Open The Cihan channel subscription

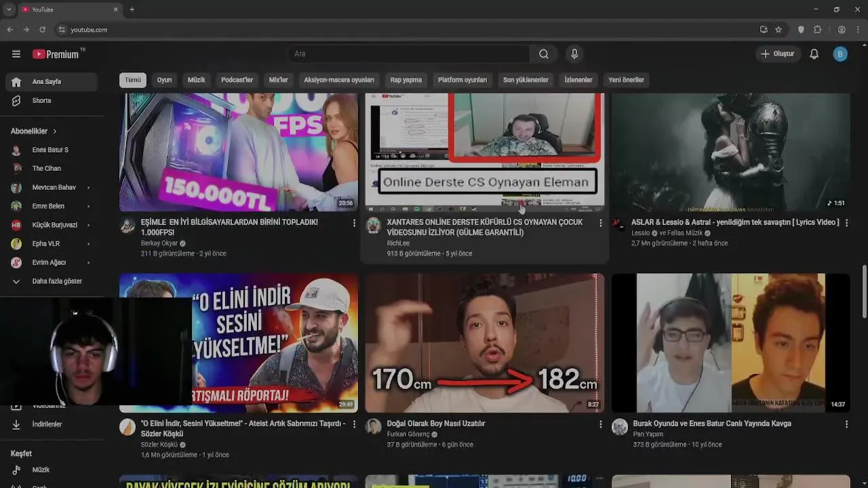tap(52, 169)
